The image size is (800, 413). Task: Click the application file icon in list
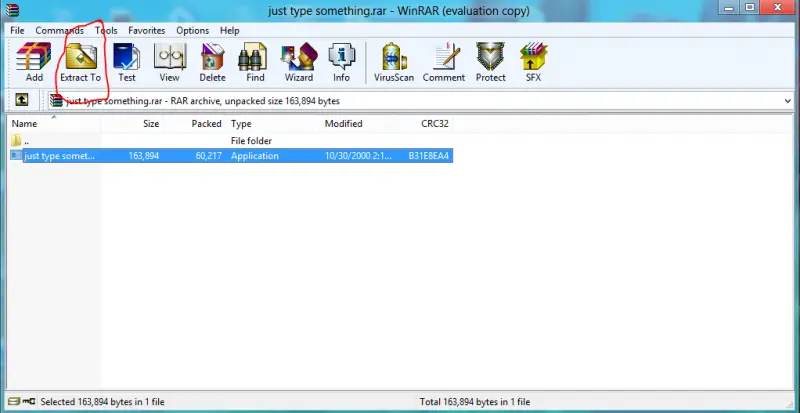click(x=16, y=156)
